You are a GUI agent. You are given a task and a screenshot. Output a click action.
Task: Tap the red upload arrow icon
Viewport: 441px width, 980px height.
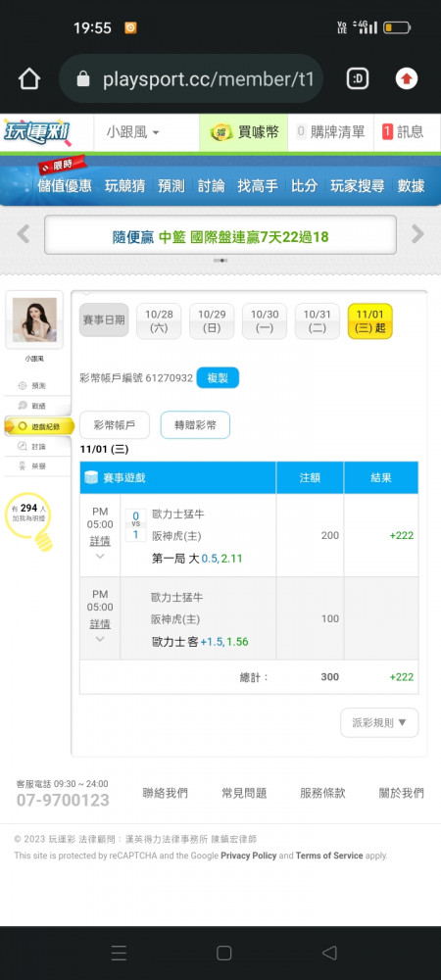(x=407, y=78)
